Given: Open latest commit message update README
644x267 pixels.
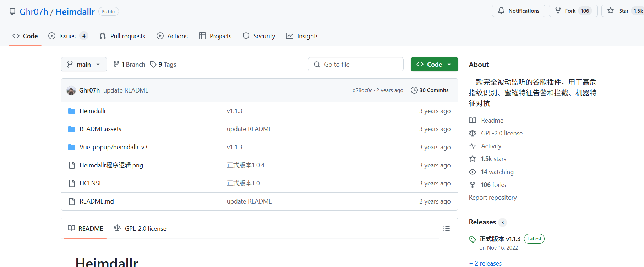Looking at the screenshot, I should pos(126,90).
